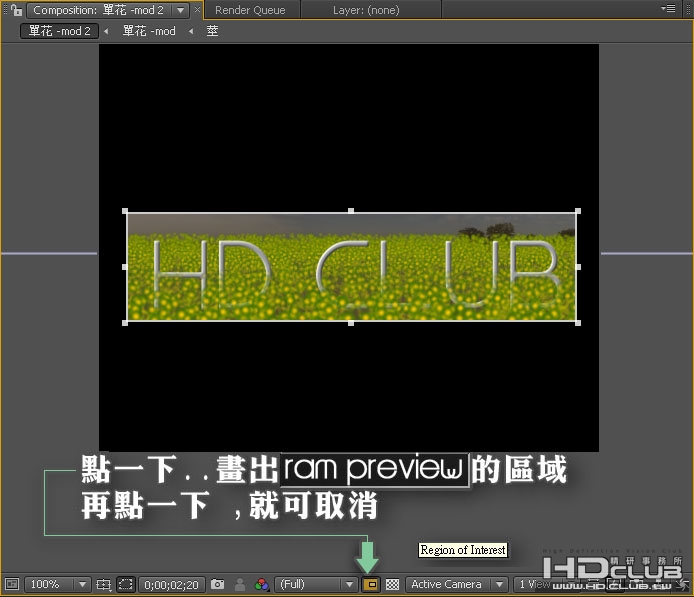Go to the 單花 -mod composition breadcrumb
Viewport: 694px width, 597px height.
tap(149, 31)
